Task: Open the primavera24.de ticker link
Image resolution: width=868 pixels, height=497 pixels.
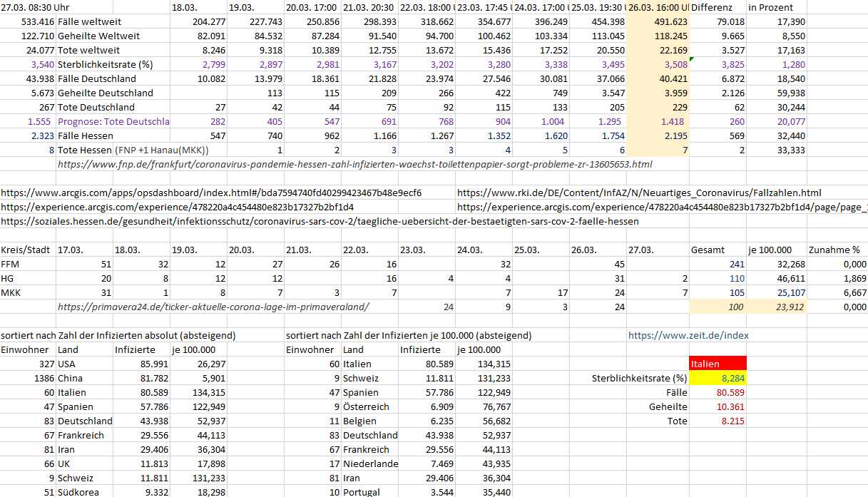Action: click(213, 307)
